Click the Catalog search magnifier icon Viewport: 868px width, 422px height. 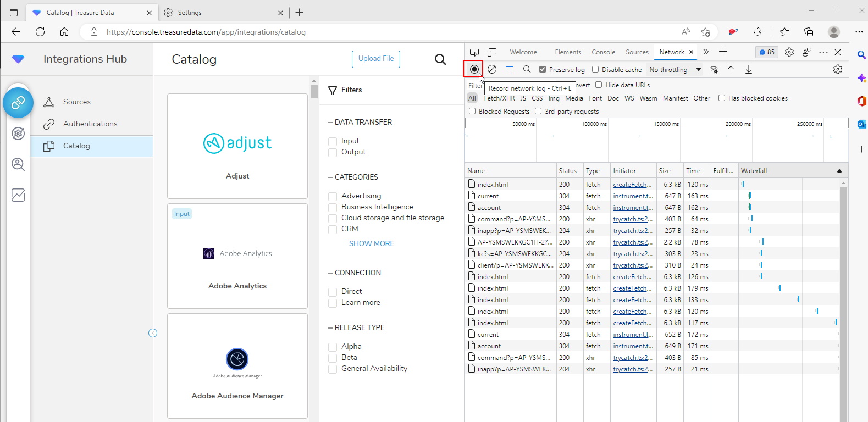coord(440,59)
